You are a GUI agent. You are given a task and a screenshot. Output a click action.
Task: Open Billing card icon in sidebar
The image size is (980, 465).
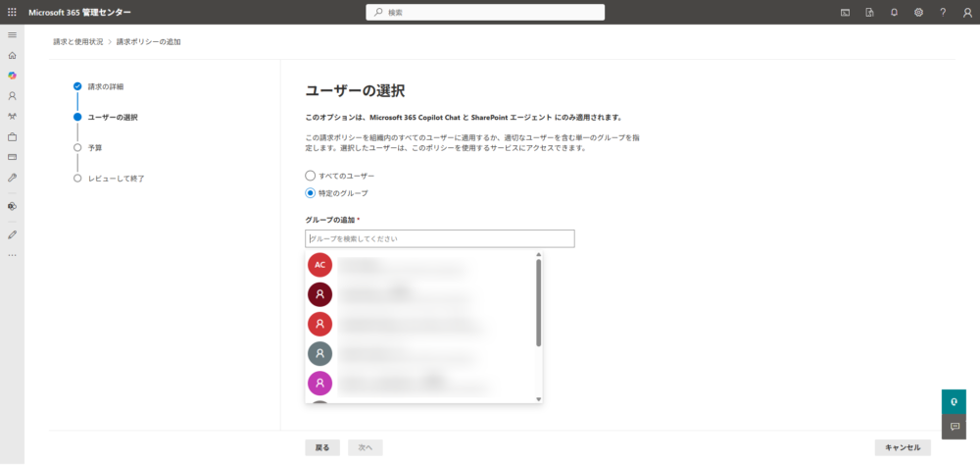(12, 157)
